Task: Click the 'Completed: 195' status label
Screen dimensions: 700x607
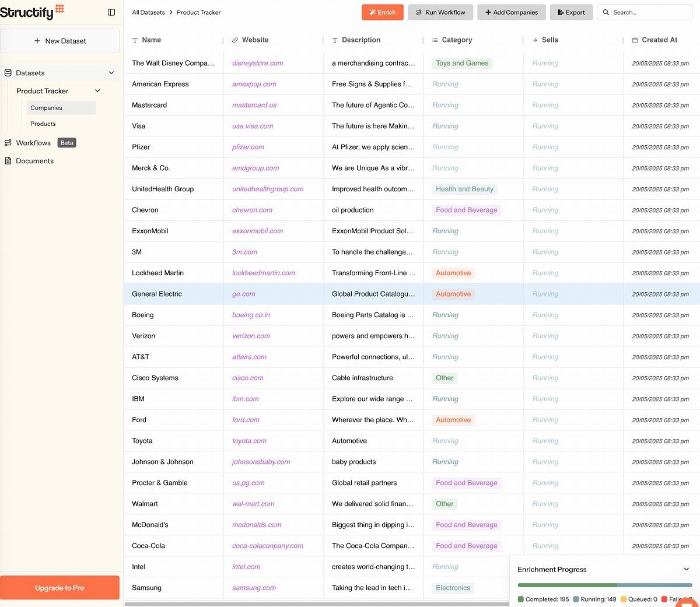Action: tap(543, 599)
